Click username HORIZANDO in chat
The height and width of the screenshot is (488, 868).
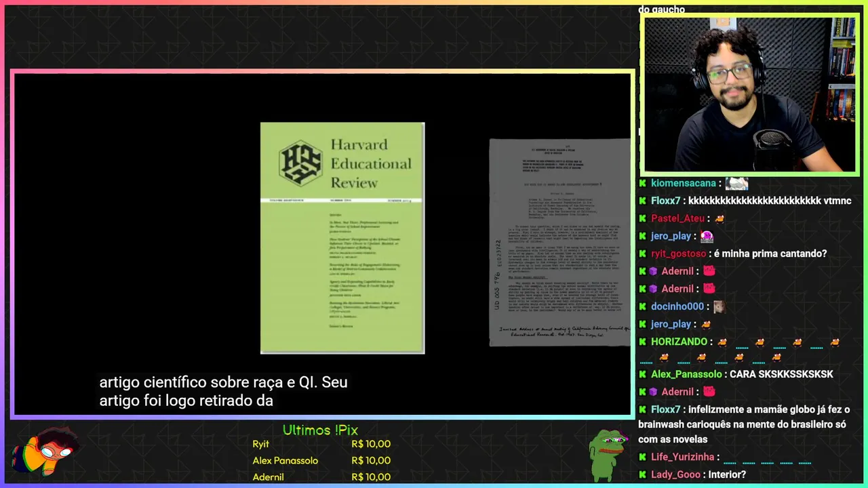[x=679, y=342]
